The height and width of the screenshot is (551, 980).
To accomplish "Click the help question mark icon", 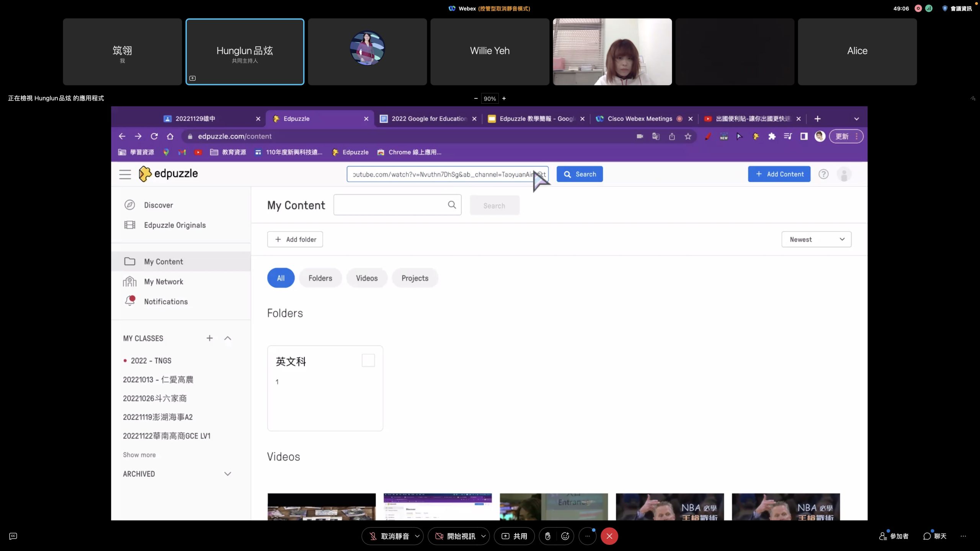I will click(x=823, y=174).
